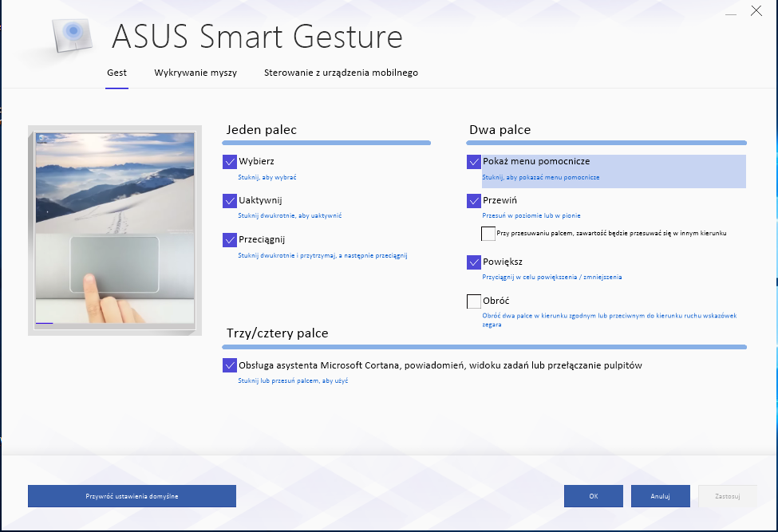Click 'Przyciągnij w celu powiększenia / zmniejszenia' text
The image size is (778, 532).
click(x=551, y=277)
